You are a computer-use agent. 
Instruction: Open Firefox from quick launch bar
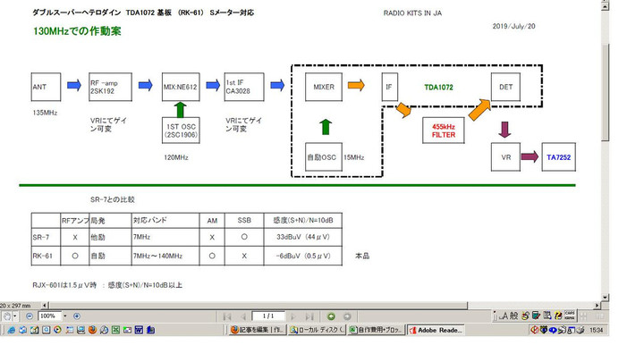91,330
